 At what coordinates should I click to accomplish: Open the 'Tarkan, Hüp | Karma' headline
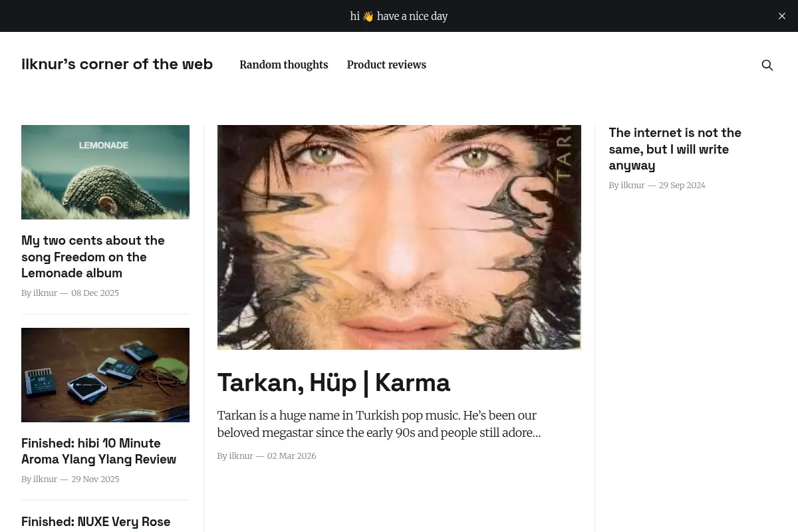click(334, 382)
